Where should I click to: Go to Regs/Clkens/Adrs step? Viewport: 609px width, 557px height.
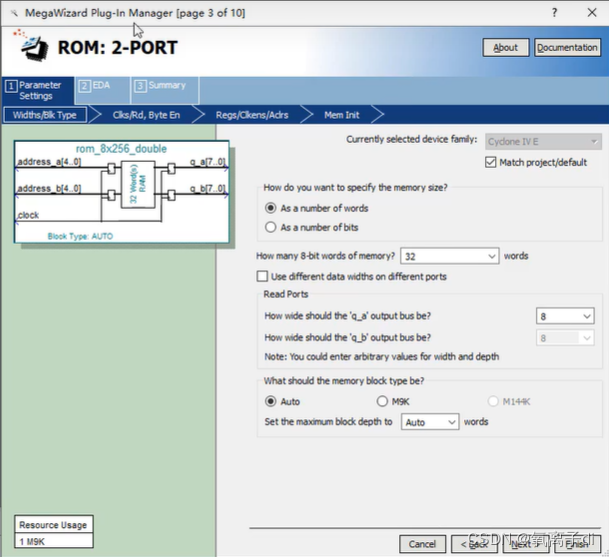point(252,115)
